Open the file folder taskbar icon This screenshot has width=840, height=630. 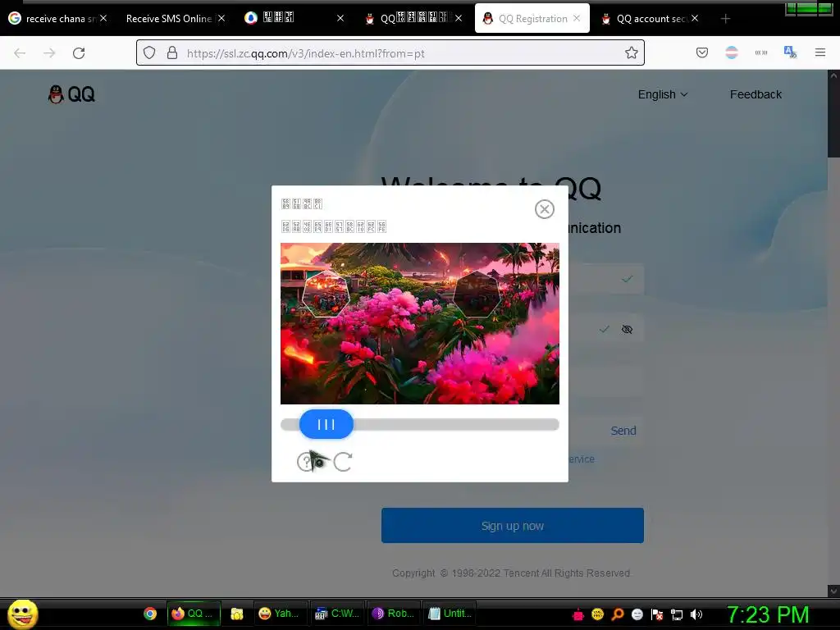coord(237,614)
